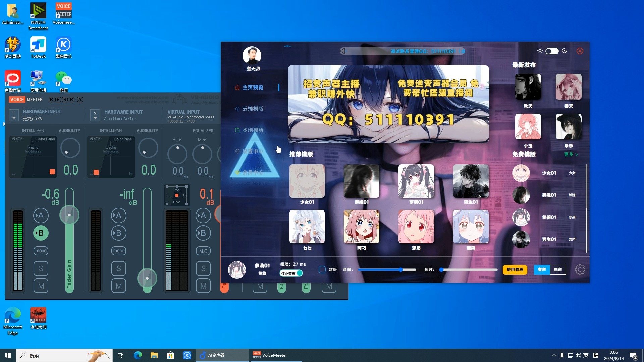Click the moon dark mode icon
This screenshot has width=644, height=362.
565,51
